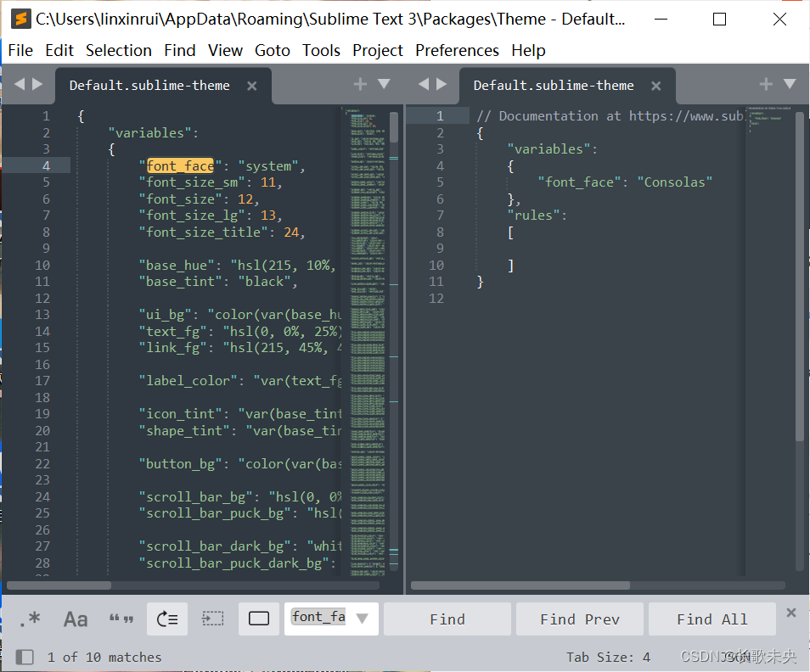Close the right pane Default.sublime-theme tab
810x672 pixels.
click(x=656, y=87)
